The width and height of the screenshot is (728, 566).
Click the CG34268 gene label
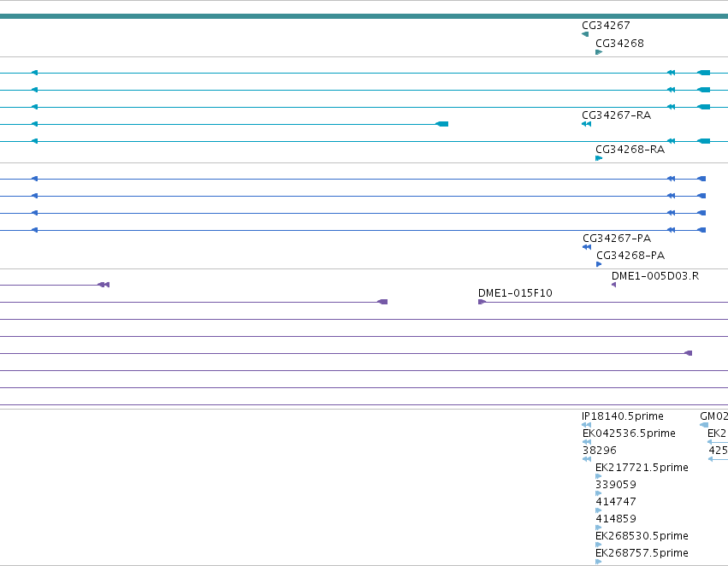pyautogui.click(x=619, y=43)
